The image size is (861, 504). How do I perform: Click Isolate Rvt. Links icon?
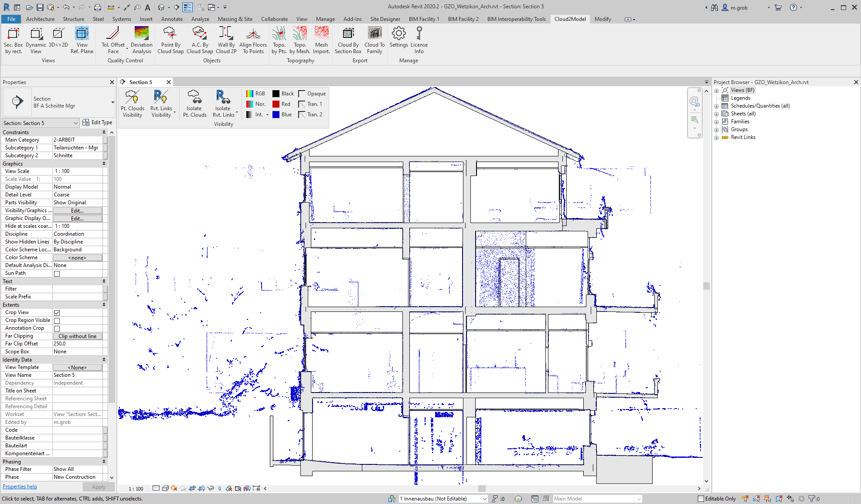click(x=223, y=104)
